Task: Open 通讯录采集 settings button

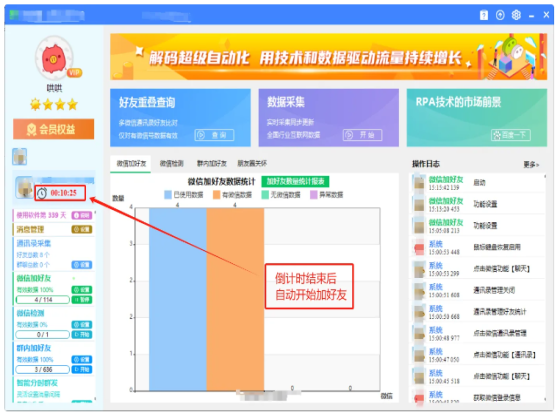Action: [82, 265]
